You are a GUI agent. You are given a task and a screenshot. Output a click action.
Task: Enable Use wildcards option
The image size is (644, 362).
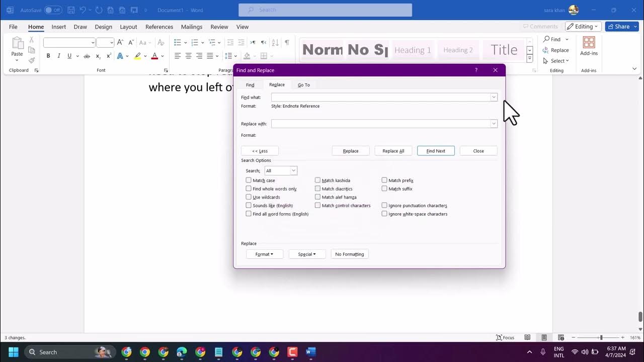coord(249,197)
